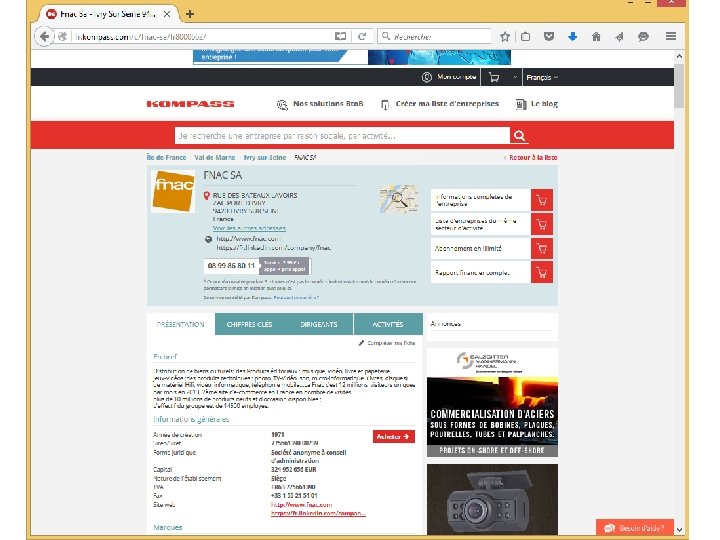Open downloads with the blue arrow
The height and width of the screenshot is (540, 720).
click(x=572, y=37)
